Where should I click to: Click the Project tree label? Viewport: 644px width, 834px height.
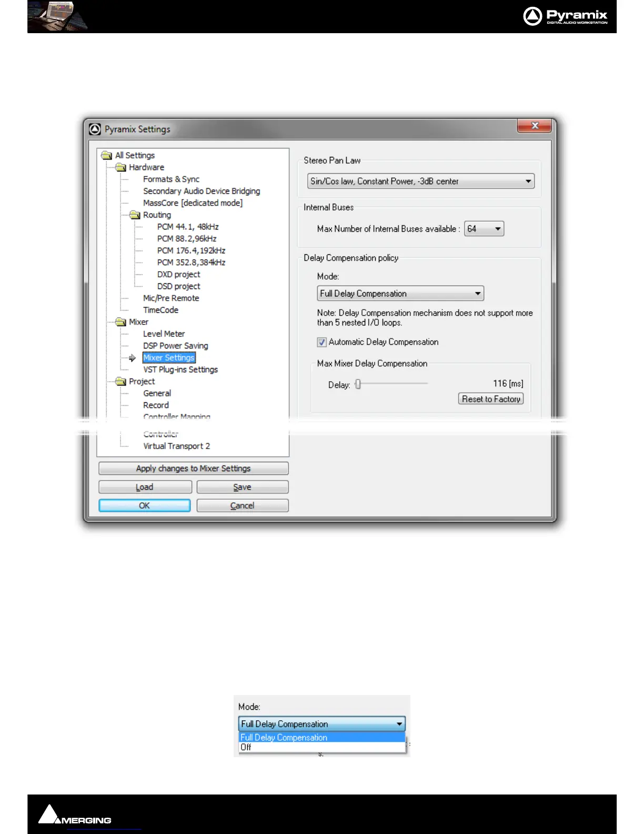(x=142, y=381)
